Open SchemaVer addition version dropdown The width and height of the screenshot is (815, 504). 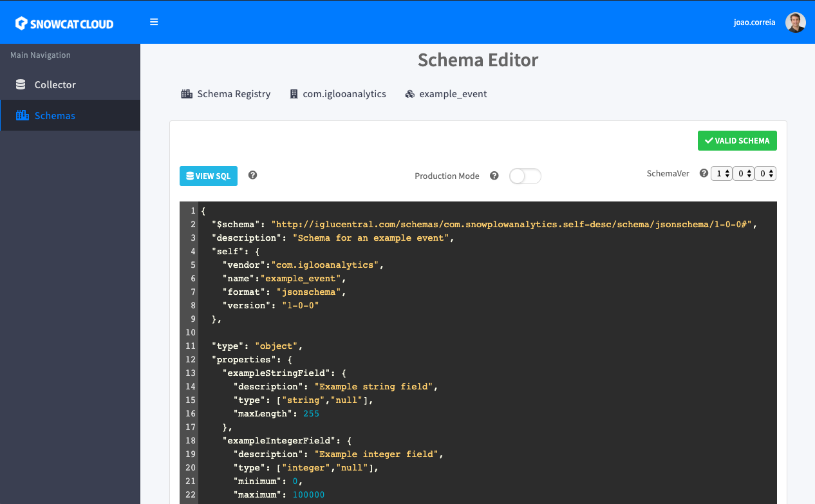[x=765, y=173]
